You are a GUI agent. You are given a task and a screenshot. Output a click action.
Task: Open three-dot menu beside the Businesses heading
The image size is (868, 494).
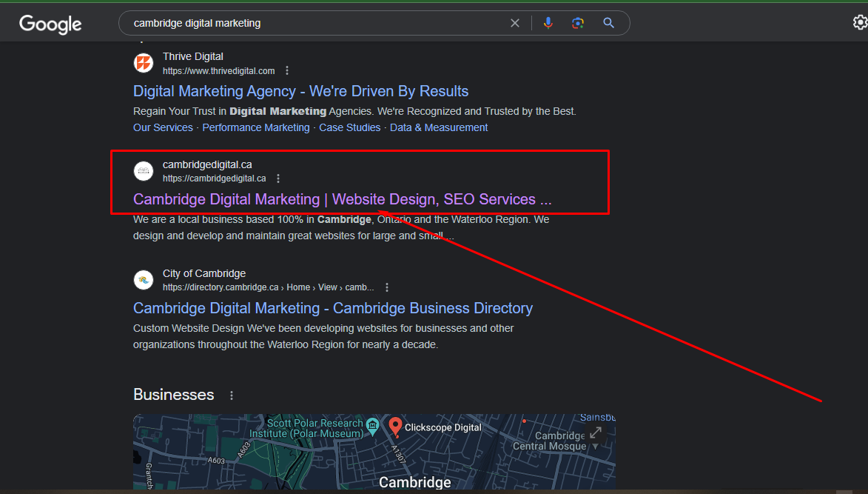pos(232,395)
